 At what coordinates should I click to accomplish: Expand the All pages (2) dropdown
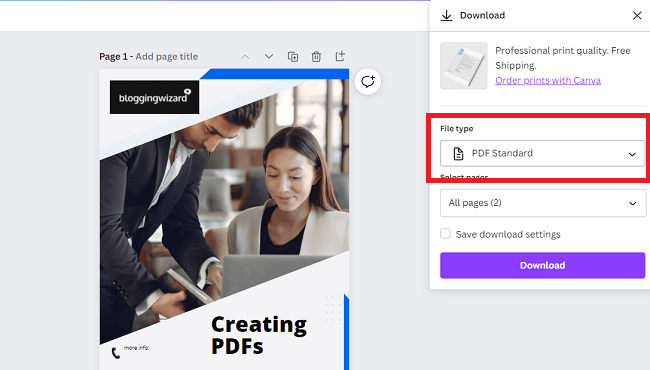pyautogui.click(x=543, y=203)
